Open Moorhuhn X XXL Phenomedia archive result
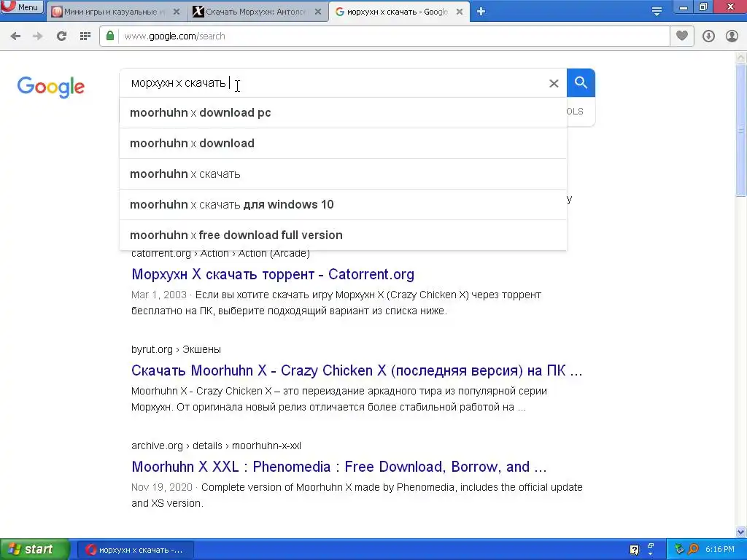This screenshot has width=747, height=560. pos(338,467)
